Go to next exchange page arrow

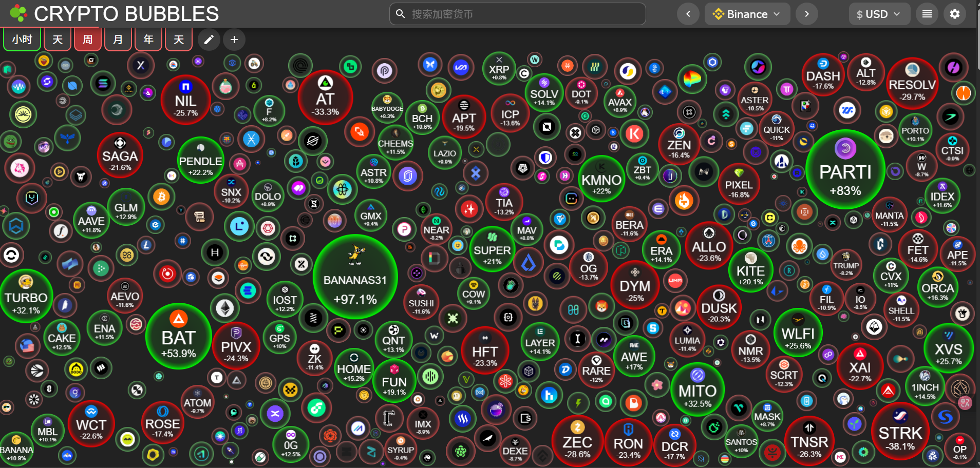(x=806, y=14)
